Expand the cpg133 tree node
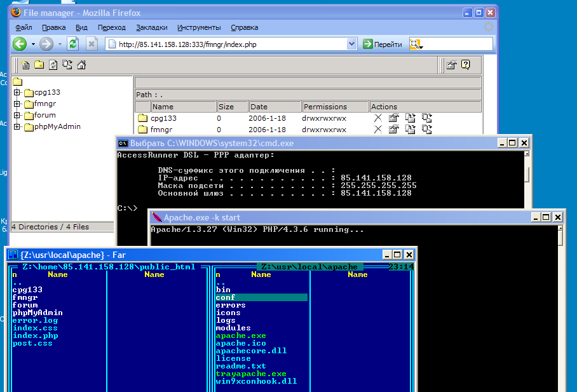 point(17,93)
